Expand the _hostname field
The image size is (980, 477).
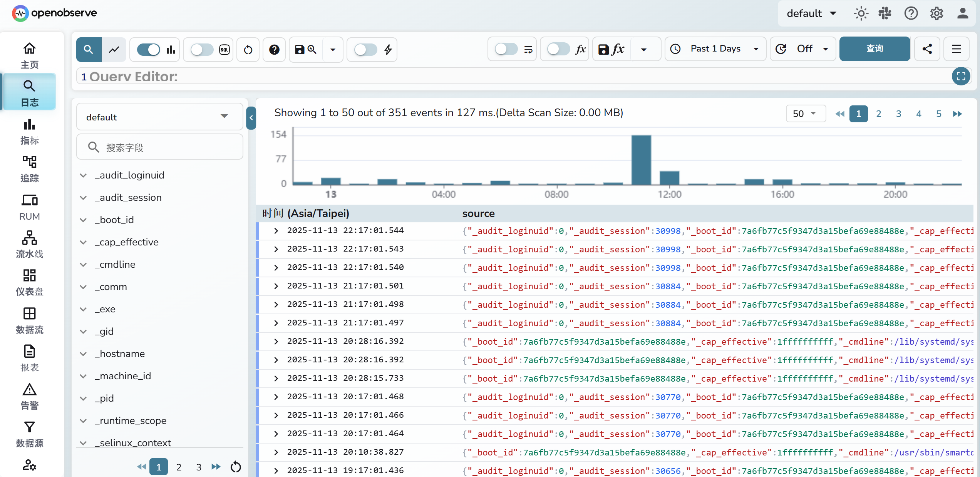(x=83, y=354)
